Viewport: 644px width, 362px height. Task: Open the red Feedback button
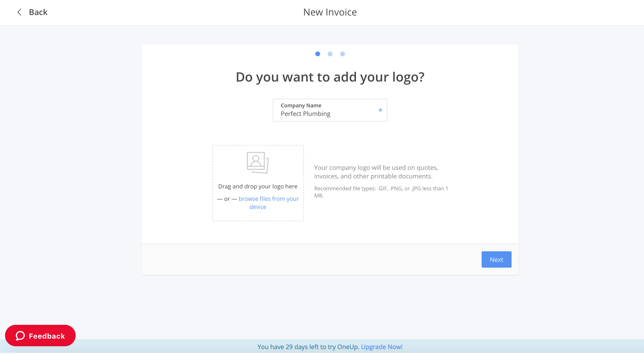(x=40, y=336)
